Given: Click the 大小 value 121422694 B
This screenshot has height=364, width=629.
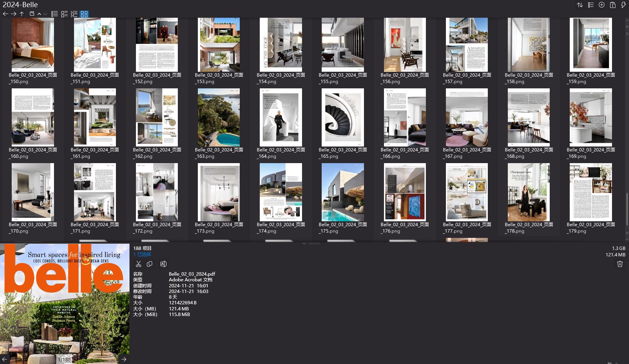Looking at the screenshot, I should click(x=183, y=303).
